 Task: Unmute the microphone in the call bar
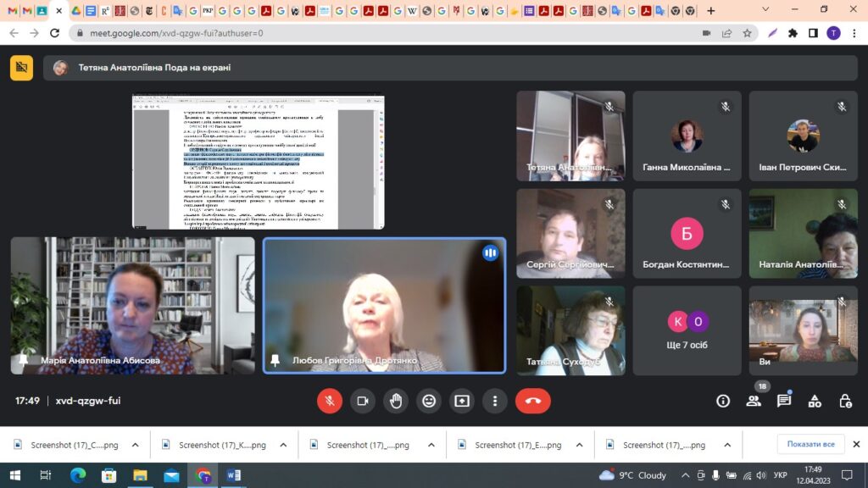point(330,401)
